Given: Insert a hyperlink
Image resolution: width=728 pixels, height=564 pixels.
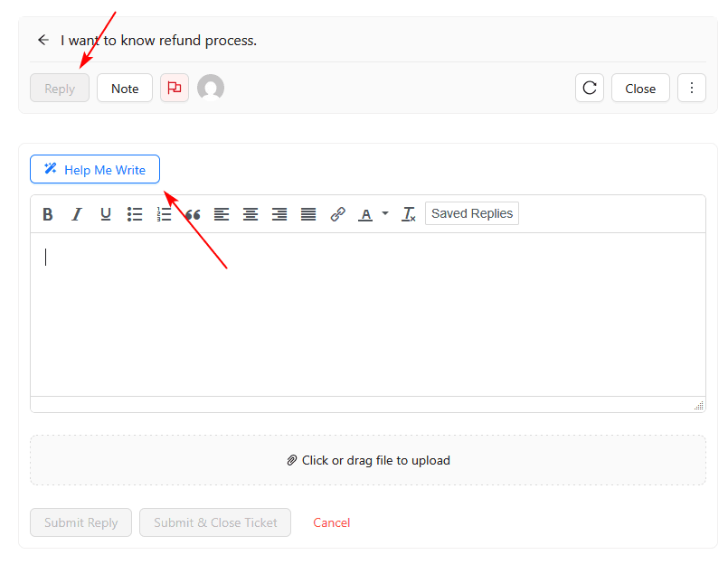Looking at the screenshot, I should 337,214.
